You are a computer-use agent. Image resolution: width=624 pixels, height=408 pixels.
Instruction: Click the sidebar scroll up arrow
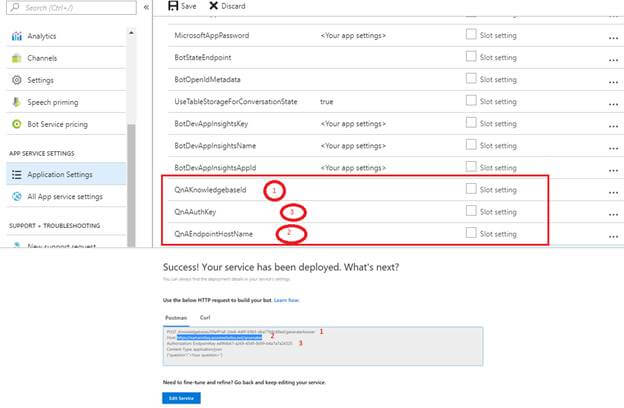click(131, 33)
